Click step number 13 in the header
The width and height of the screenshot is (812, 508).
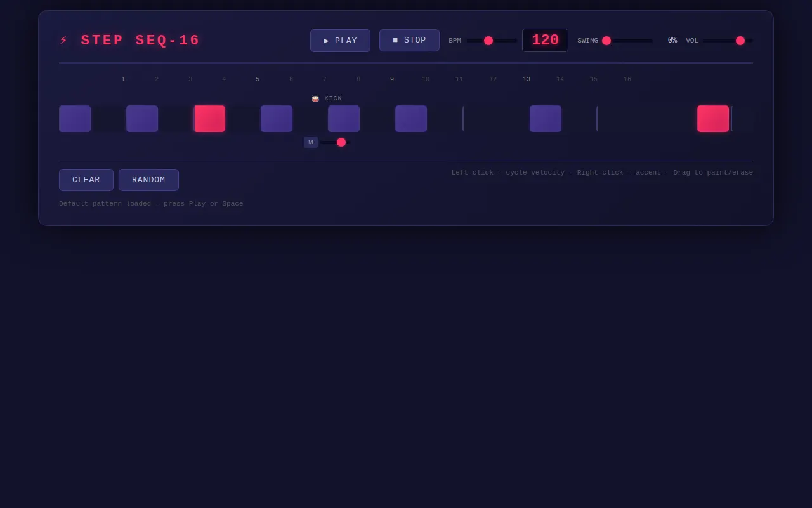[x=527, y=79]
